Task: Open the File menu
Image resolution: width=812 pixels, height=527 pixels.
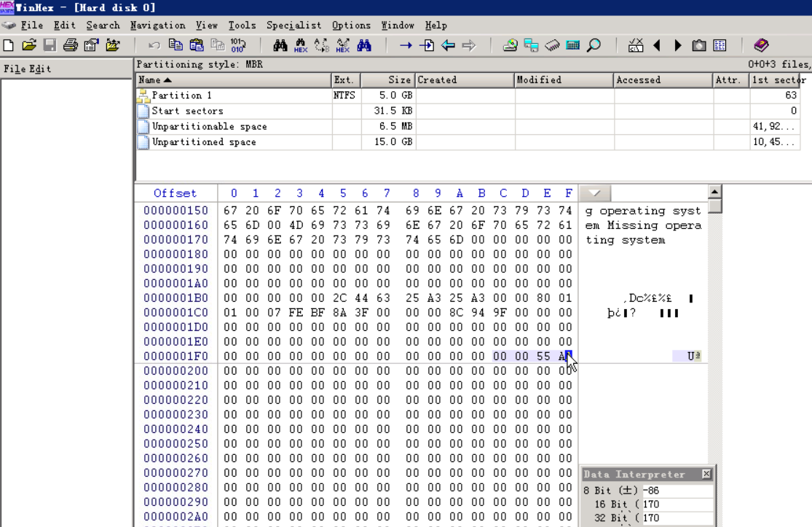Action: pos(31,26)
